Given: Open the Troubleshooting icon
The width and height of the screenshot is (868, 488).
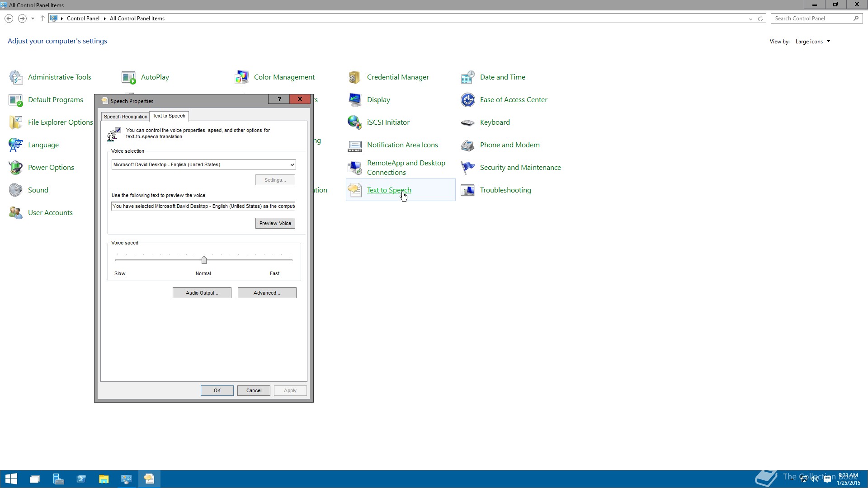Looking at the screenshot, I should click(468, 190).
